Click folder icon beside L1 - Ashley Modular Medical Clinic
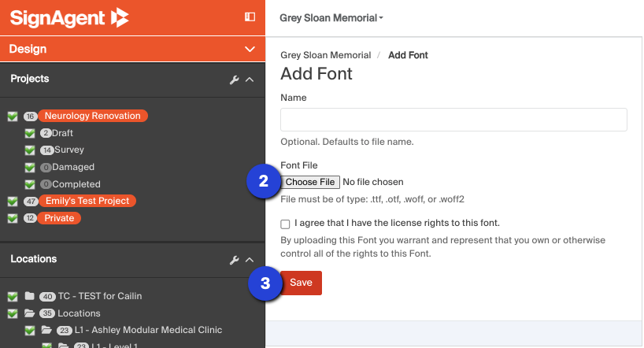Screen dimensions: 644x348 (46, 330)
